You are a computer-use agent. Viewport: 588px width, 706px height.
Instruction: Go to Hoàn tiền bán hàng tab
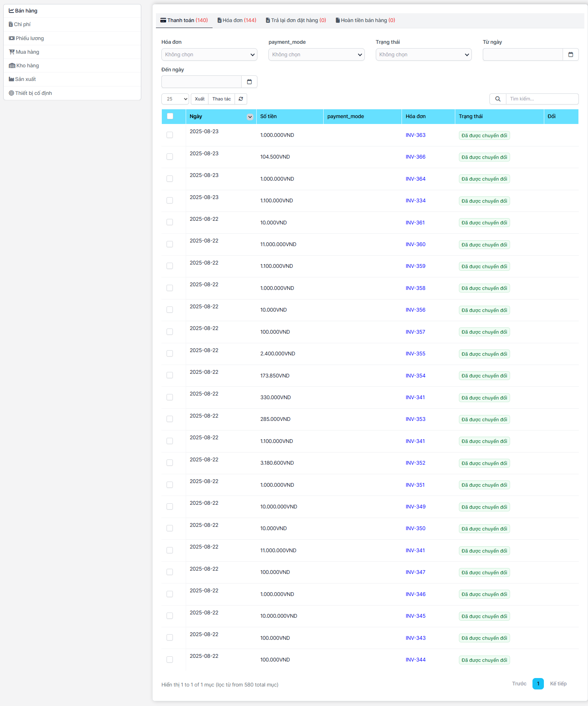[365, 20]
